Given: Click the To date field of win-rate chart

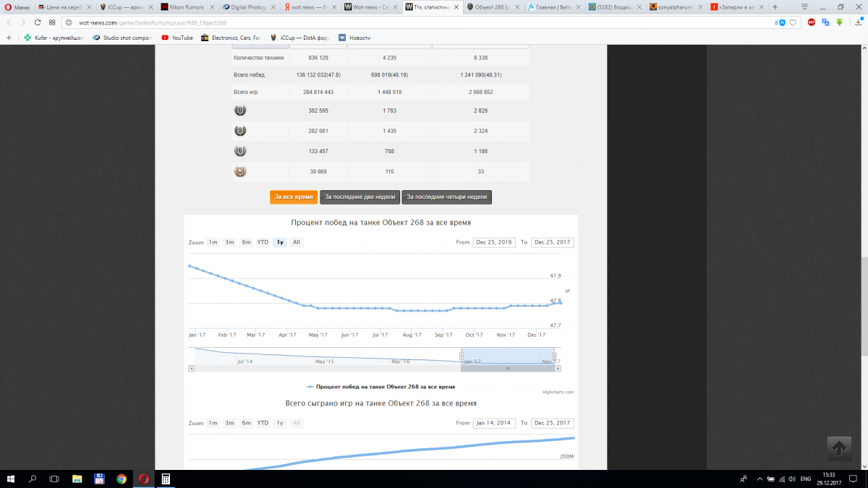Looking at the screenshot, I should click(552, 242).
